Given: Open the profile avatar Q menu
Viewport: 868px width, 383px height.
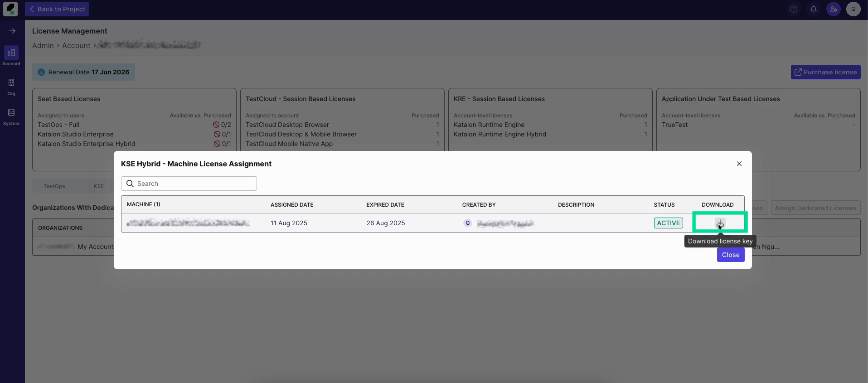Looking at the screenshot, I should (853, 9).
